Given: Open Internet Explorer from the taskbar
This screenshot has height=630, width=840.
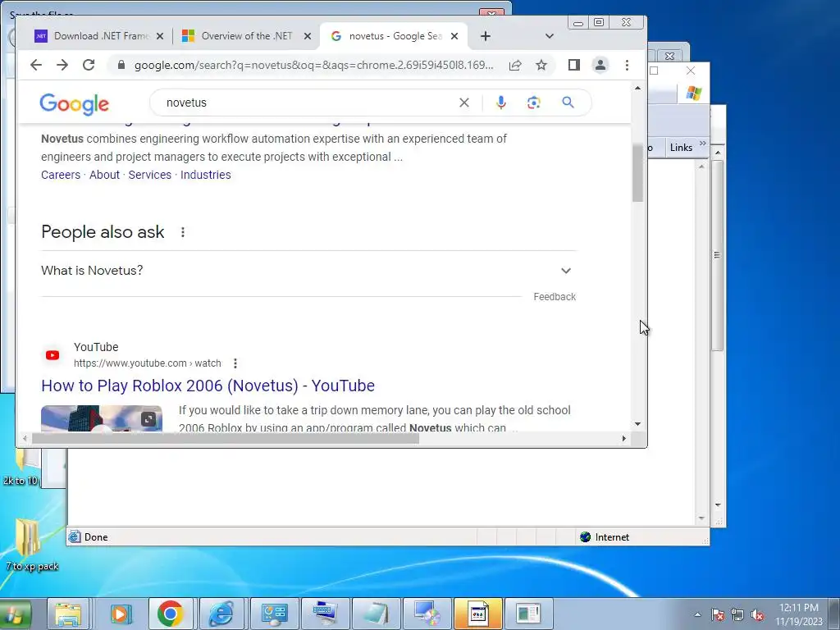Looking at the screenshot, I should tap(221, 614).
